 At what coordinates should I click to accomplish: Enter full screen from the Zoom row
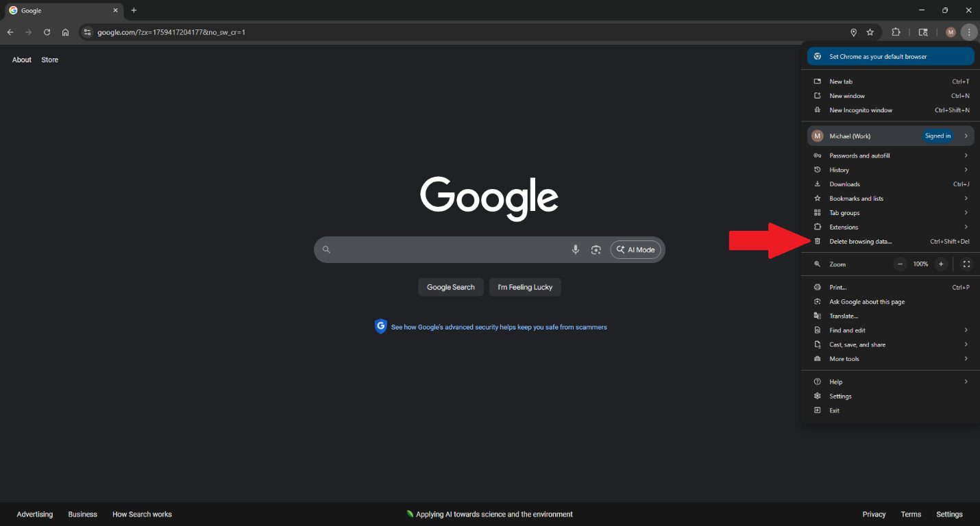click(966, 264)
